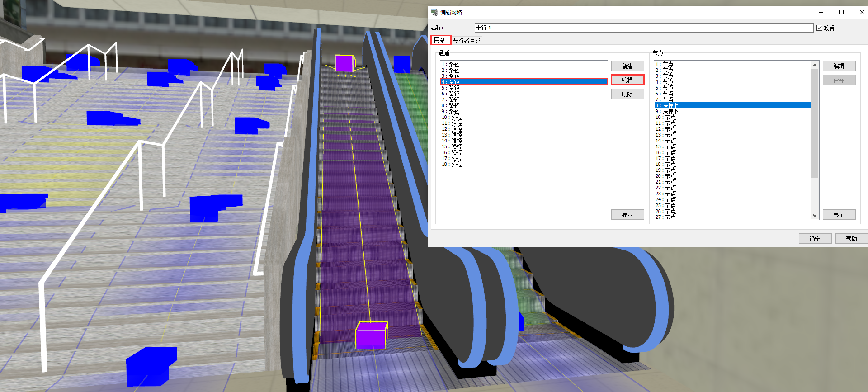Select node row 7: 节点
868x392 pixels.
[x=732, y=99]
